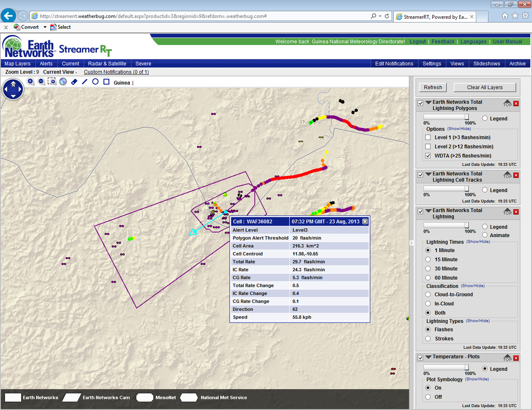Uncheck Temperature - Plots layer checkbox
The height and width of the screenshot is (410, 532).
(x=420, y=357)
